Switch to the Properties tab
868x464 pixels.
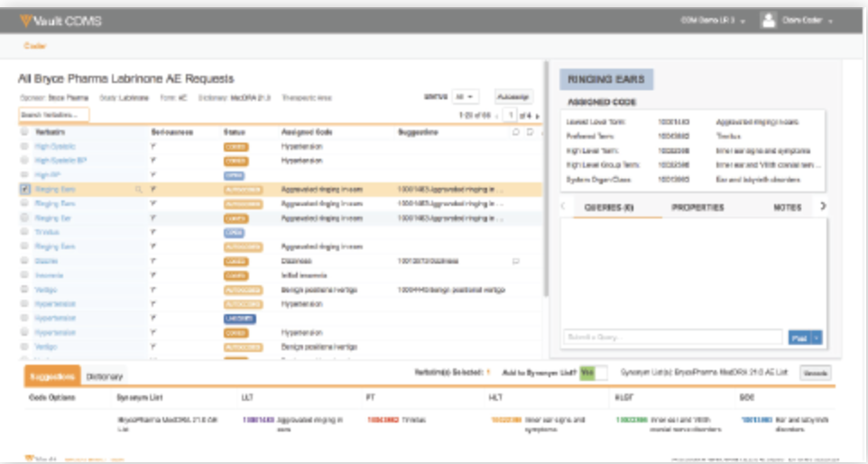[x=697, y=208]
